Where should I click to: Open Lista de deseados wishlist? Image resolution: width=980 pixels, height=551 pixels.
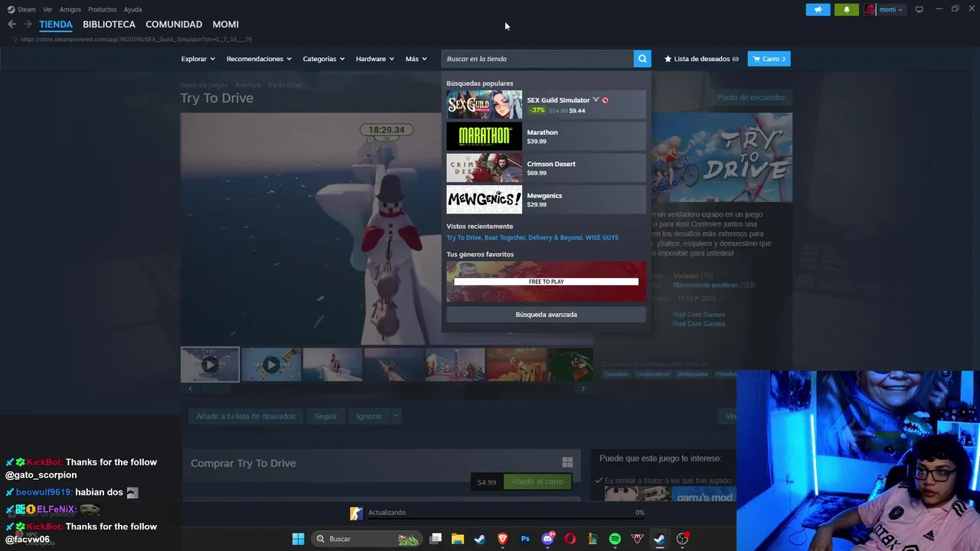tap(701, 59)
